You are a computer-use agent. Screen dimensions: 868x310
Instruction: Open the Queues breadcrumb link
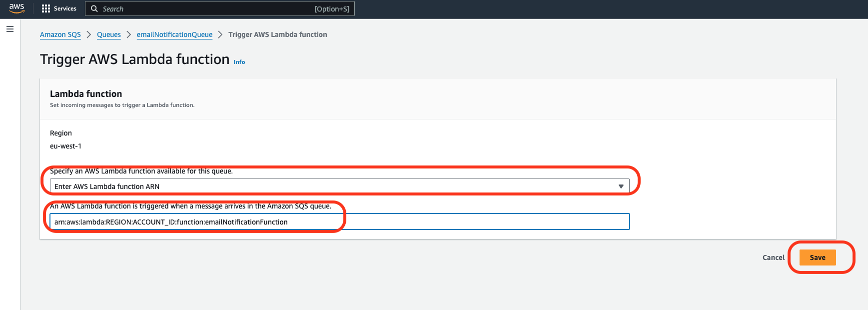[109, 34]
